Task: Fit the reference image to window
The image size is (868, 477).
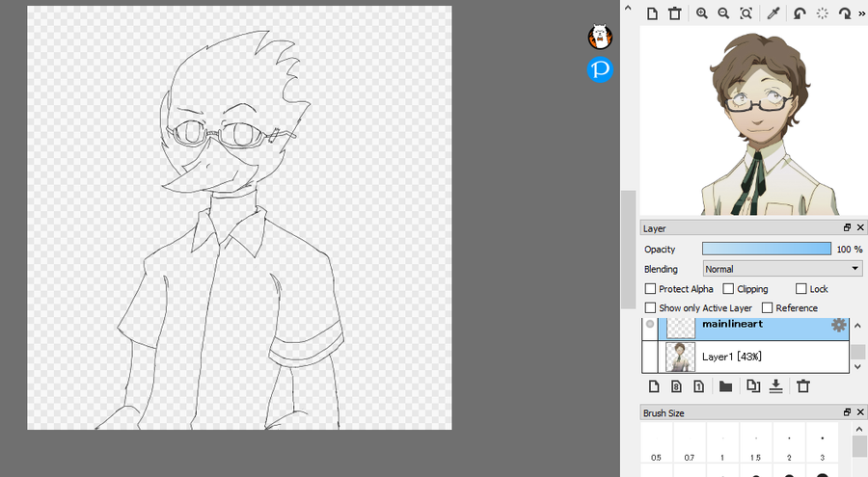Action: pyautogui.click(x=746, y=13)
